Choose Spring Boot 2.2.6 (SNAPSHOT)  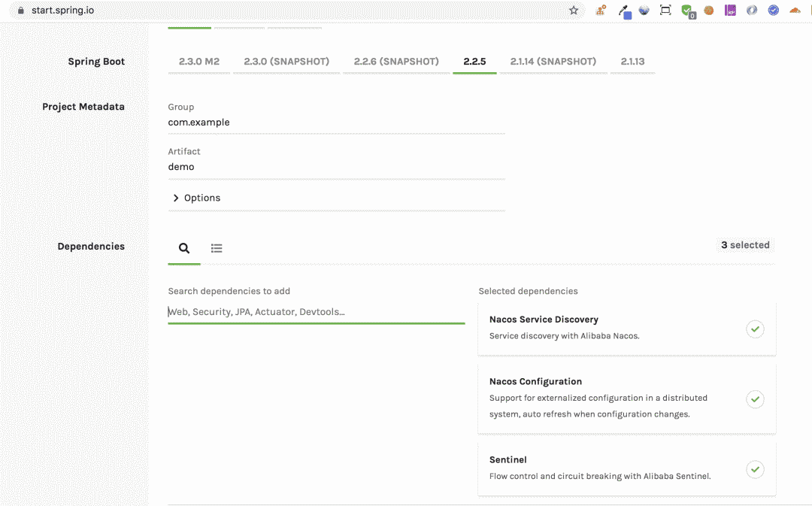[x=396, y=62]
